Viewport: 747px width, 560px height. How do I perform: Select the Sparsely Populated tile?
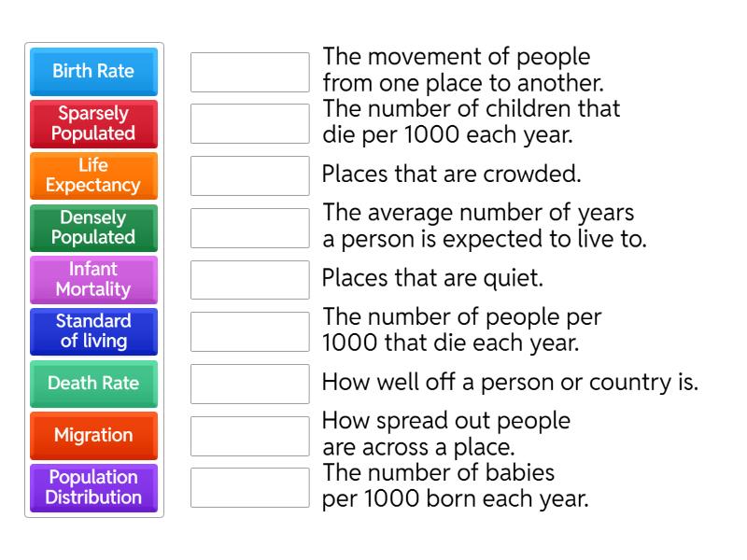click(x=93, y=123)
